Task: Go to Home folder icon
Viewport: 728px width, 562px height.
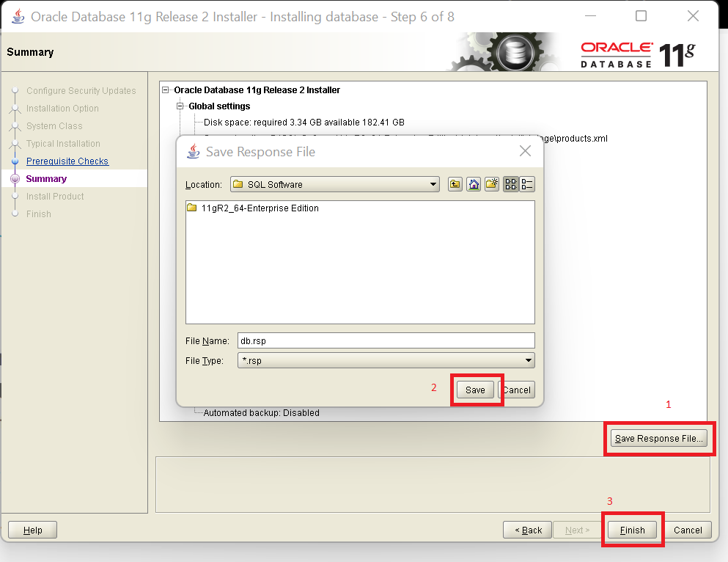Action: click(474, 184)
